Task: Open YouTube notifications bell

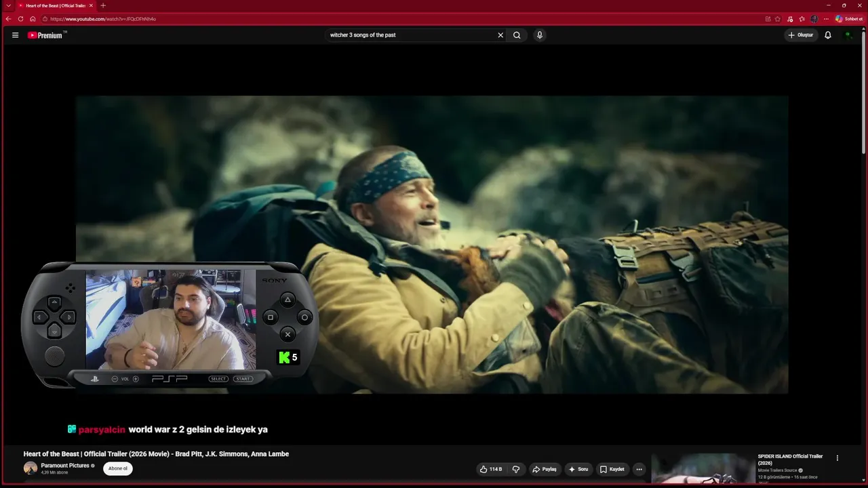Action: [828, 35]
